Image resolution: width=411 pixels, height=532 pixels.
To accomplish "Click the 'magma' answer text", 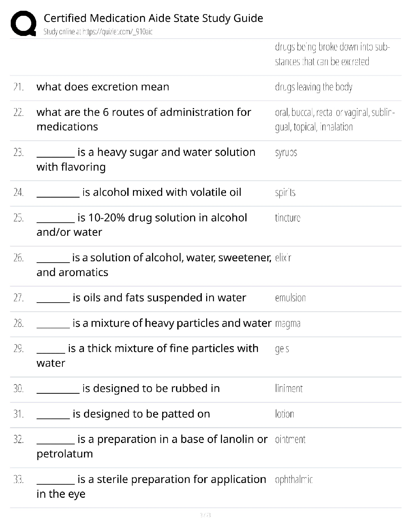I will (288, 323).
